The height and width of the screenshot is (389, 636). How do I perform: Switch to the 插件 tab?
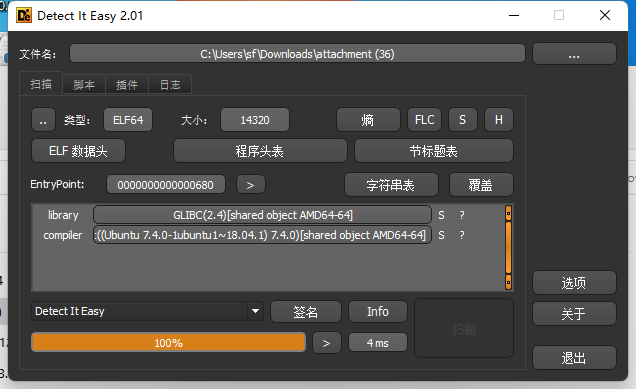[x=127, y=85]
